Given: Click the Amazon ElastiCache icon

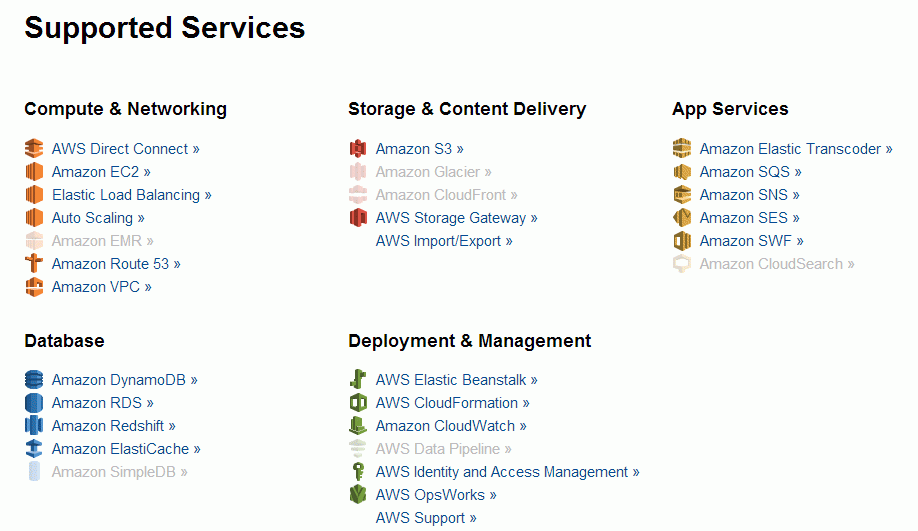Looking at the screenshot, I should pos(34,448).
